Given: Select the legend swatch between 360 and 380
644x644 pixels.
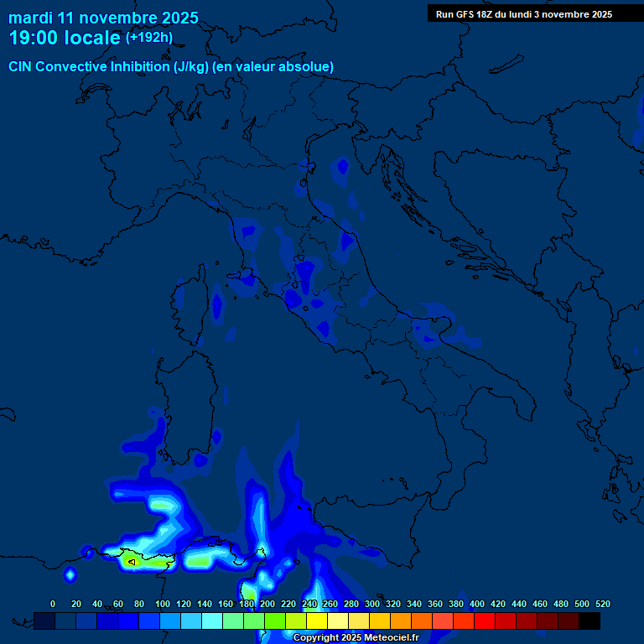Looking at the screenshot, I should point(443,621).
